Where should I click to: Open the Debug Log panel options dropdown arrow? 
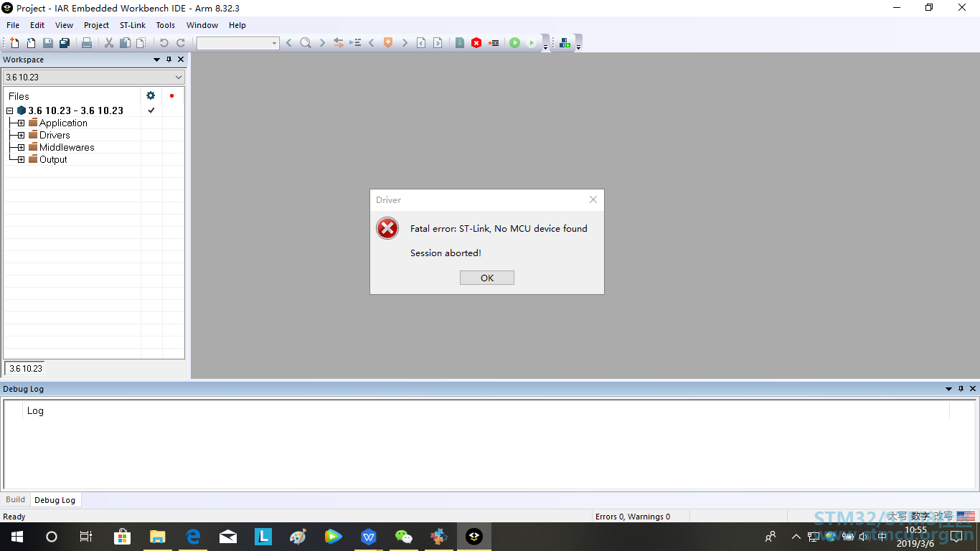tap(949, 389)
